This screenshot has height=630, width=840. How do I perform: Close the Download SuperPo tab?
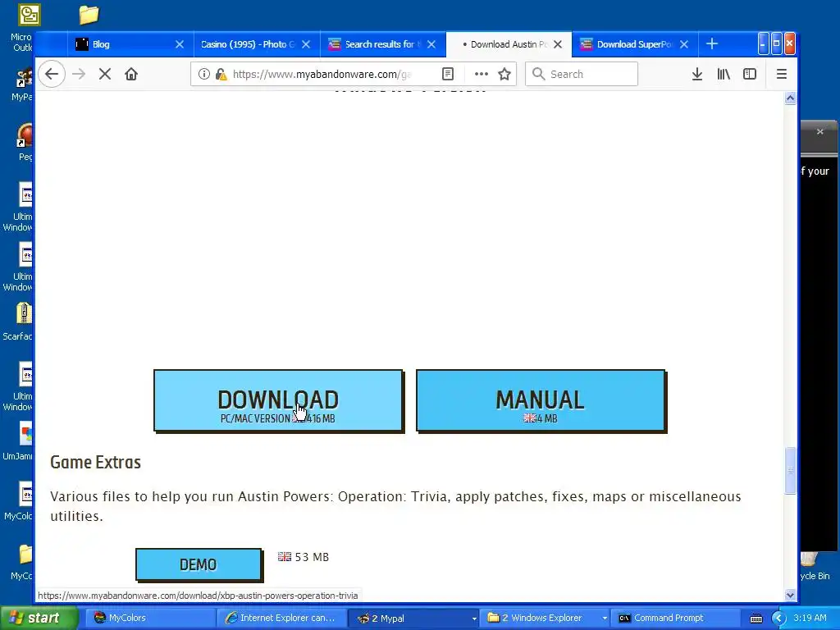(x=684, y=44)
